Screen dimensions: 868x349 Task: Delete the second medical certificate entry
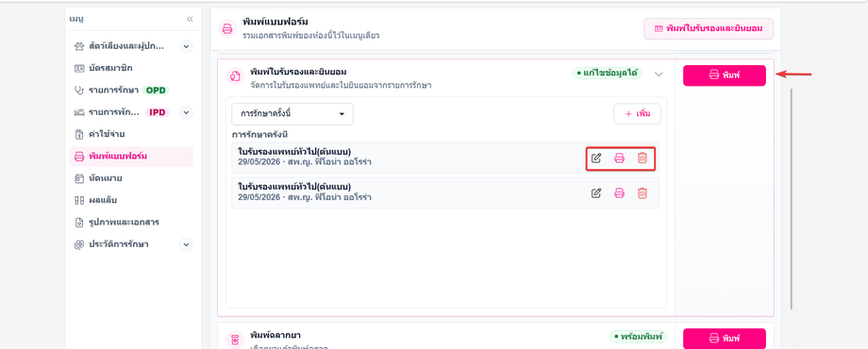click(x=643, y=193)
